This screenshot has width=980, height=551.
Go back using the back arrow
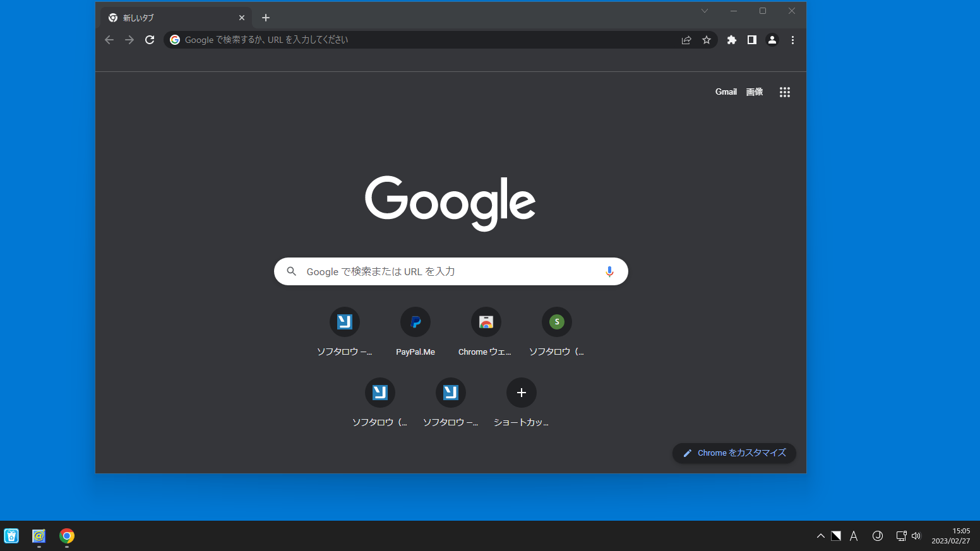(x=109, y=40)
